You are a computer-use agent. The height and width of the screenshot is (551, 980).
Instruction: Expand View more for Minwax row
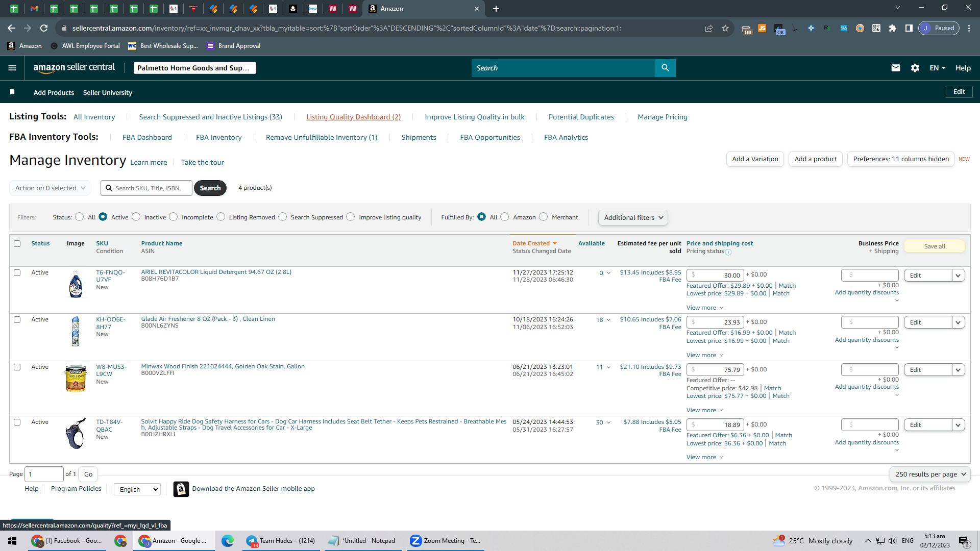click(x=705, y=410)
